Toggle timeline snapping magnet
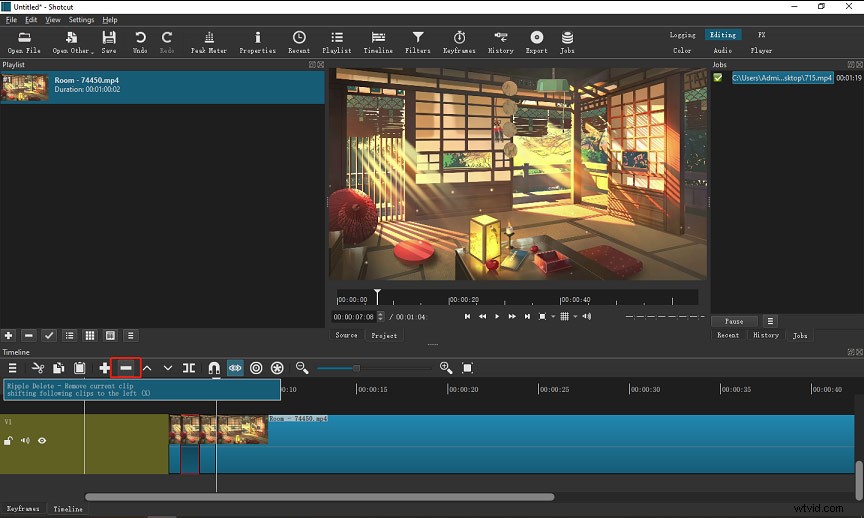Screen dimensions: 864x518 (x=214, y=368)
